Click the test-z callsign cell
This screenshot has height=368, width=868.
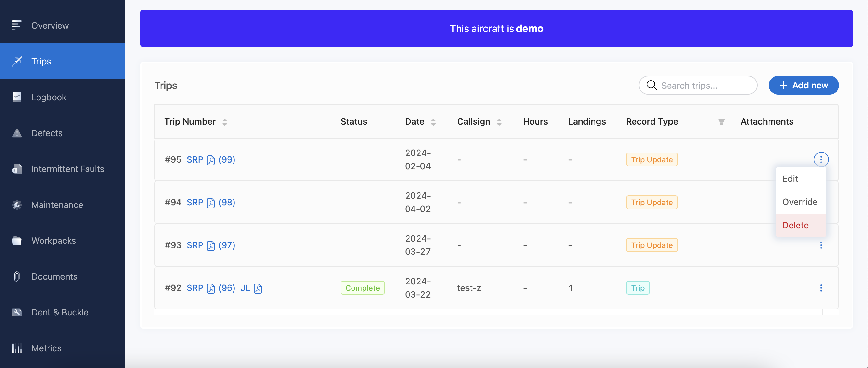point(469,287)
